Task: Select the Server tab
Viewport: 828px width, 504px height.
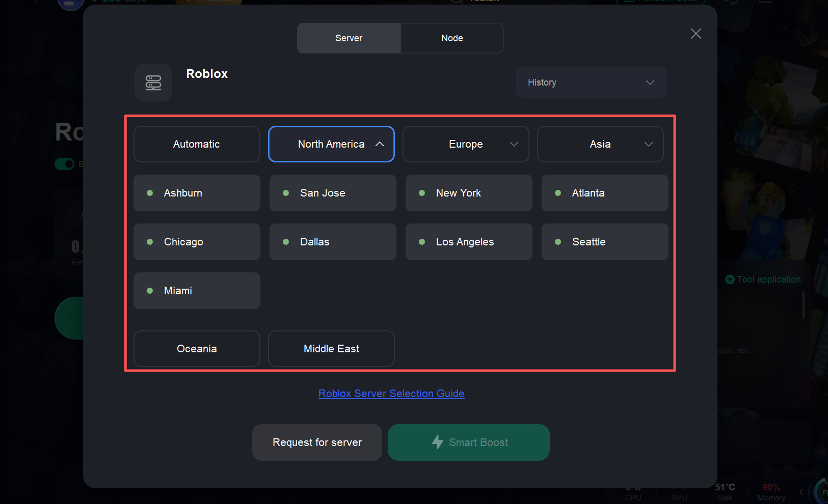Action: [x=349, y=38]
